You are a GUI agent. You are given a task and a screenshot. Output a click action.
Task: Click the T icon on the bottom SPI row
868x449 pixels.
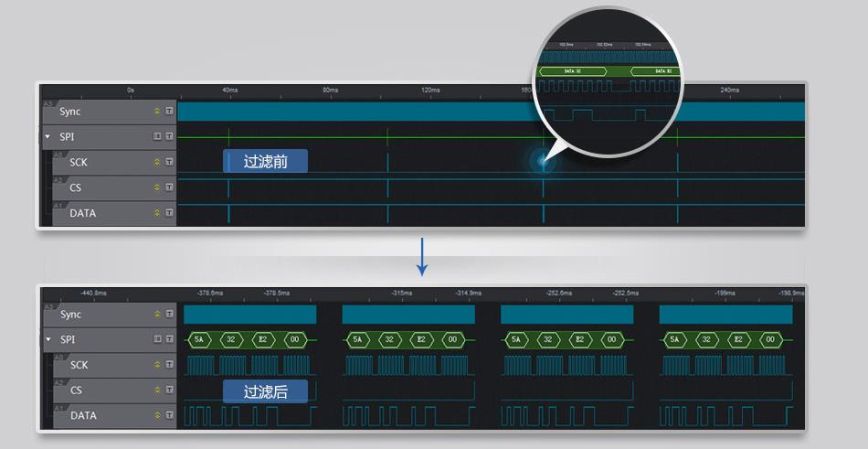pyautogui.click(x=169, y=339)
